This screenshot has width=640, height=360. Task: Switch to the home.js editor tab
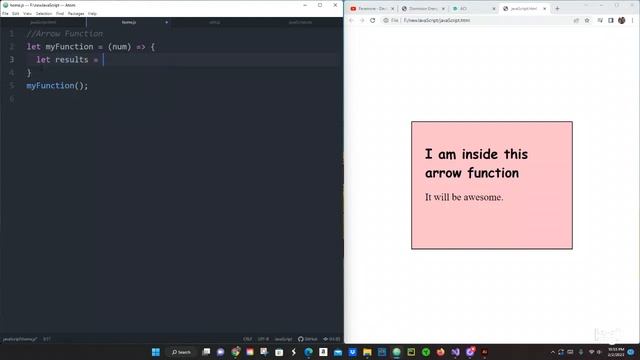click(129, 22)
